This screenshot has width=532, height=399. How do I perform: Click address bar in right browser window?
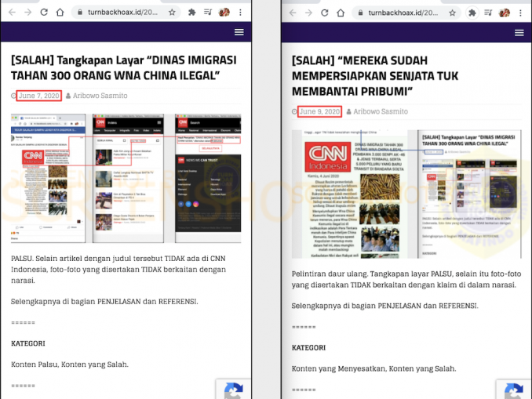click(x=406, y=13)
